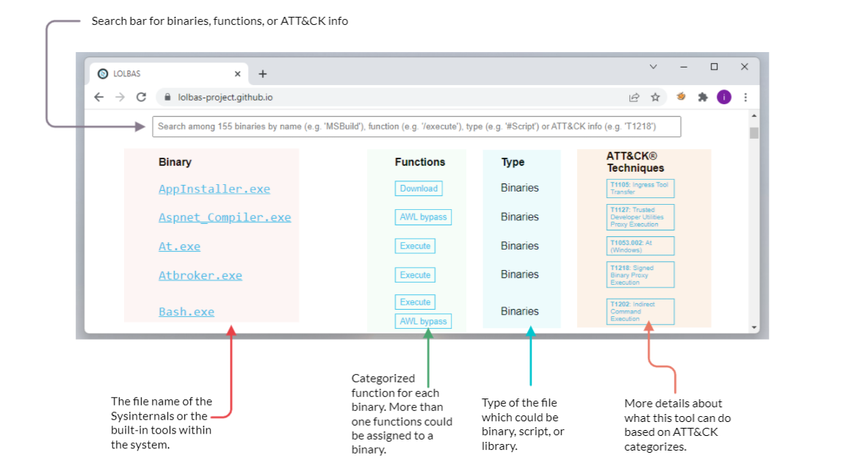The height and width of the screenshot is (466, 868).
Task: Open Chrome three-dot menu
Action: click(745, 97)
